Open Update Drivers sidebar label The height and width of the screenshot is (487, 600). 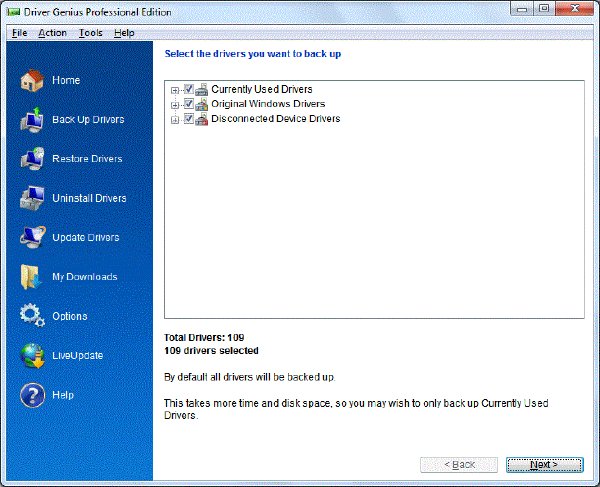(x=86, y=238)
